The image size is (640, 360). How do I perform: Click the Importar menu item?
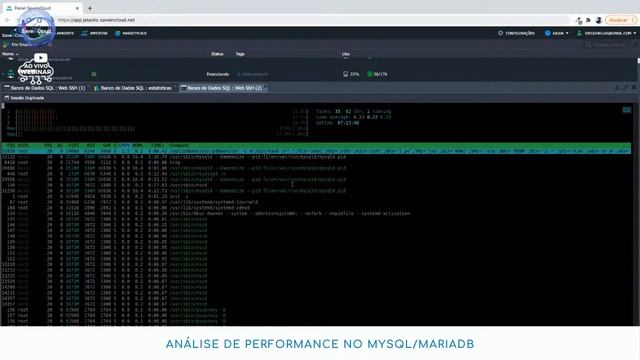click(x=94, y=33)
